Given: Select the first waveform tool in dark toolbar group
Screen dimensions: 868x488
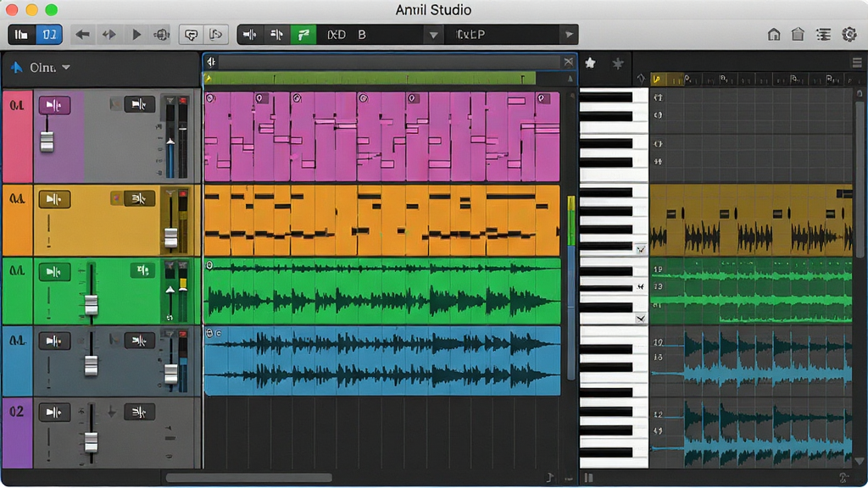Looking at the screenshot, I should coord(250,34).
